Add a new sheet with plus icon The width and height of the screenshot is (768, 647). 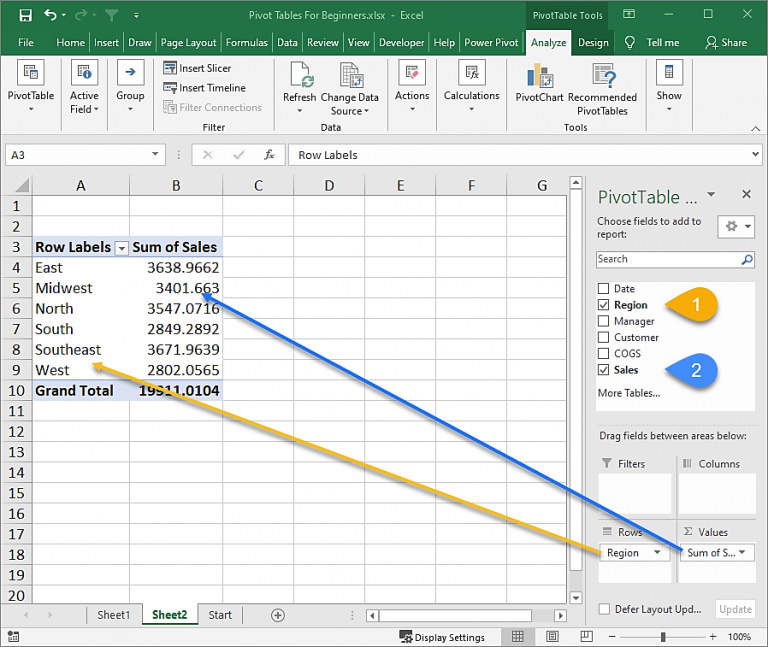click(x=278, y=615)
